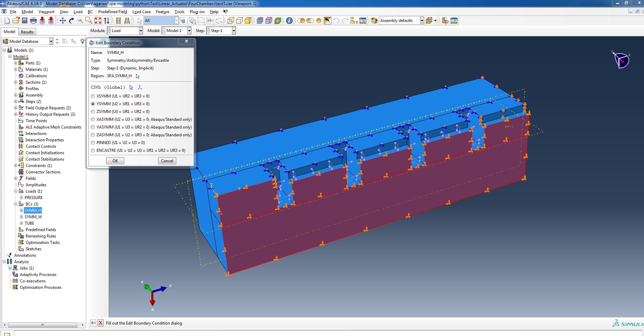Image resolution: width=644 pixels, height=336 pixels.
Task: Select the YSYMM radio option
Action: (x=93, y=104)
